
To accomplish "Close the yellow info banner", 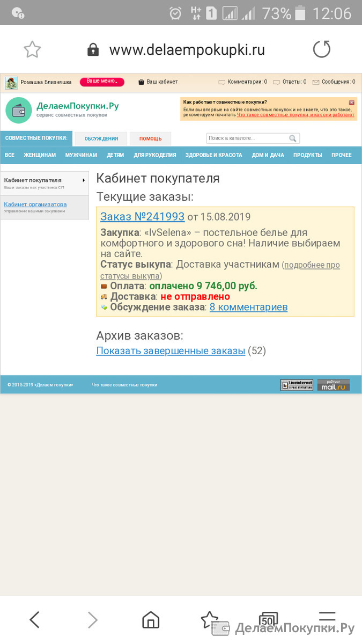I will (352, 102).
